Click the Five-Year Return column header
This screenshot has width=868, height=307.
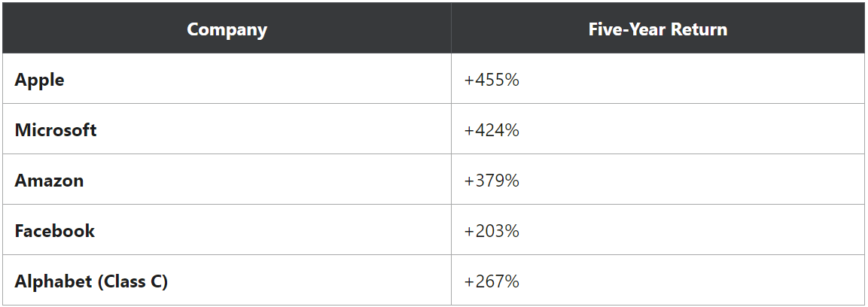(x=658, y=28)
